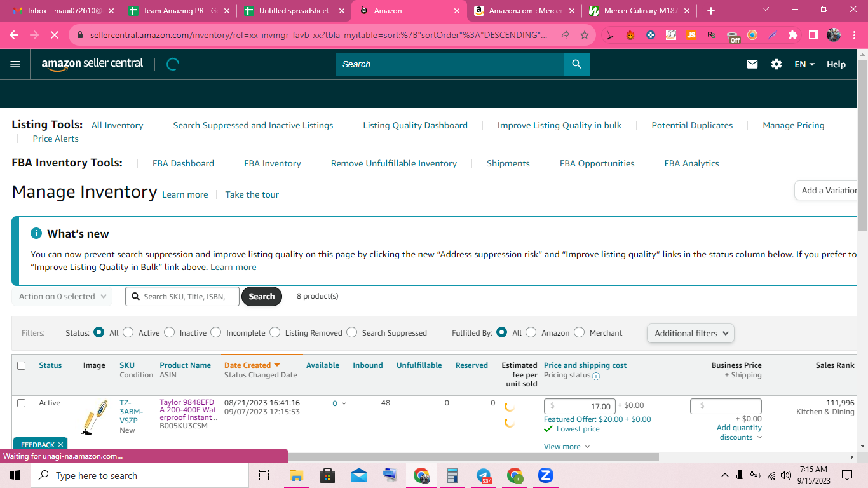The image size is (868, 488).
Task: Open the Help link in header
Action: pos(836,64)
